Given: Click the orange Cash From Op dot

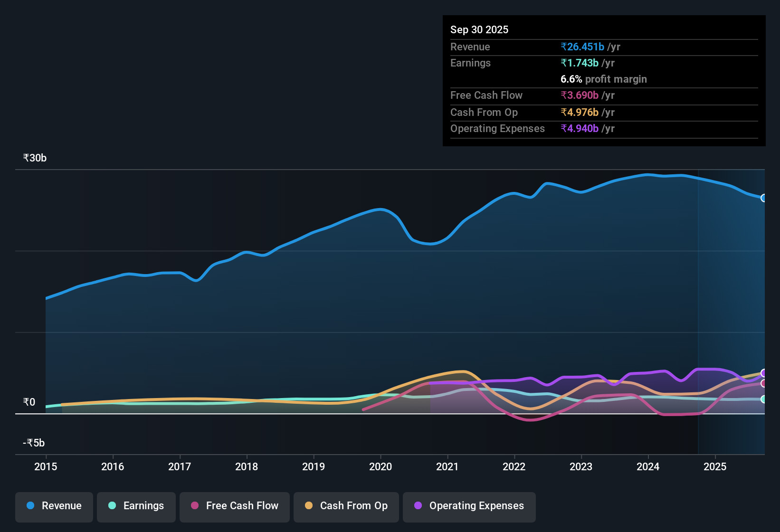Looking at the screenshot, I should pos(308,506).
